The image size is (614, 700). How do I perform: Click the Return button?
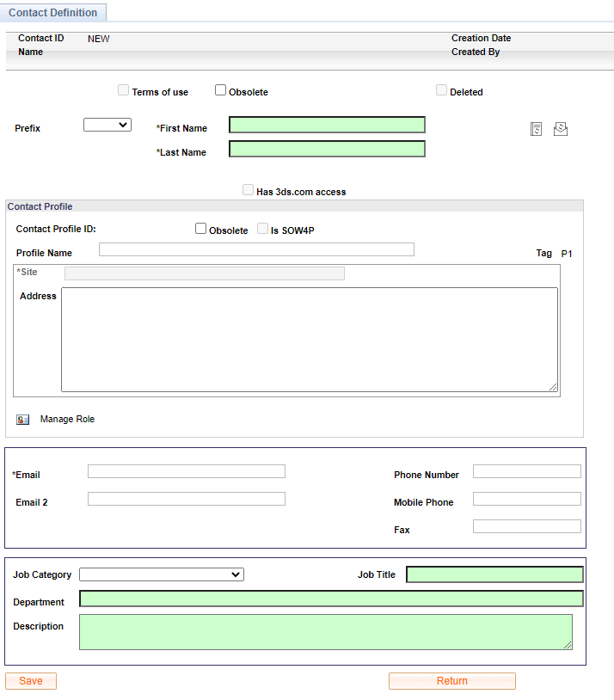point(452,681)
